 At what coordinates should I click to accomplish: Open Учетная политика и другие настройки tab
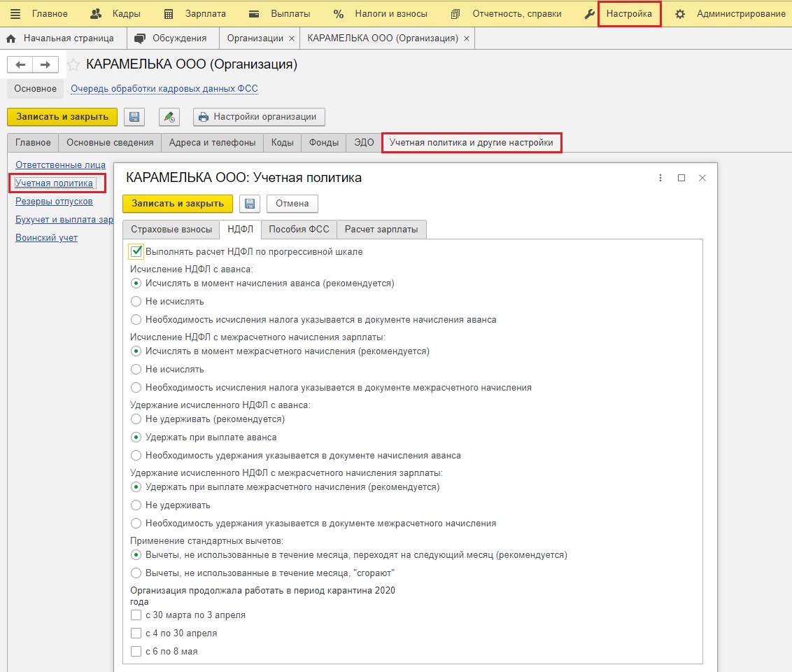point(472,143)
